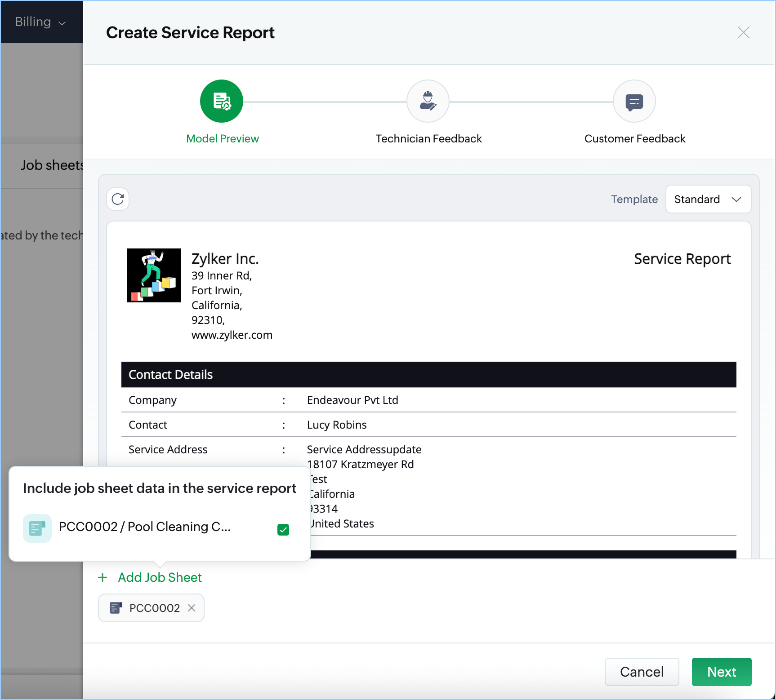Close the Create Service Report dialog
The image size is (776, 700).
[743, 32]
